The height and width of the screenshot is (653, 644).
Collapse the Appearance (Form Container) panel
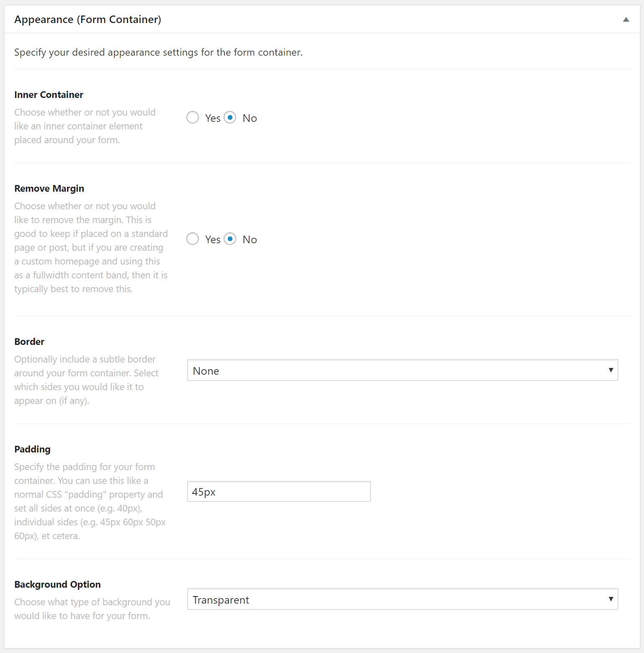pos(626,19)
